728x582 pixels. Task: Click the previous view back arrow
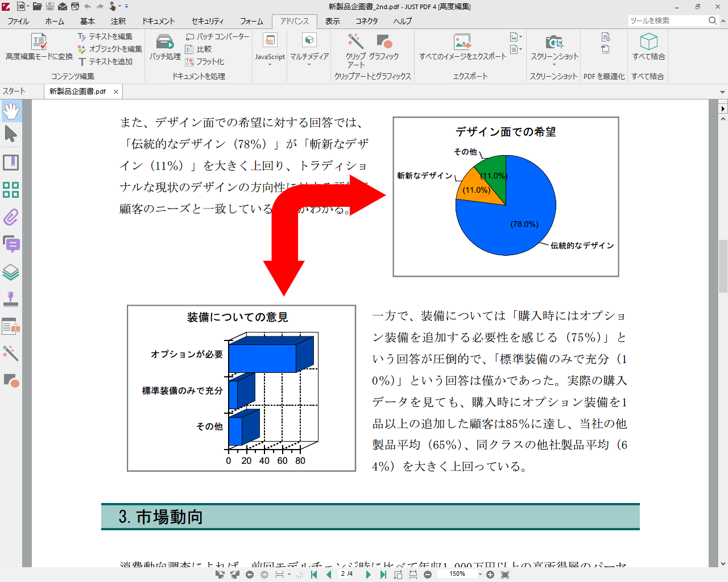[x=249, y=575]
